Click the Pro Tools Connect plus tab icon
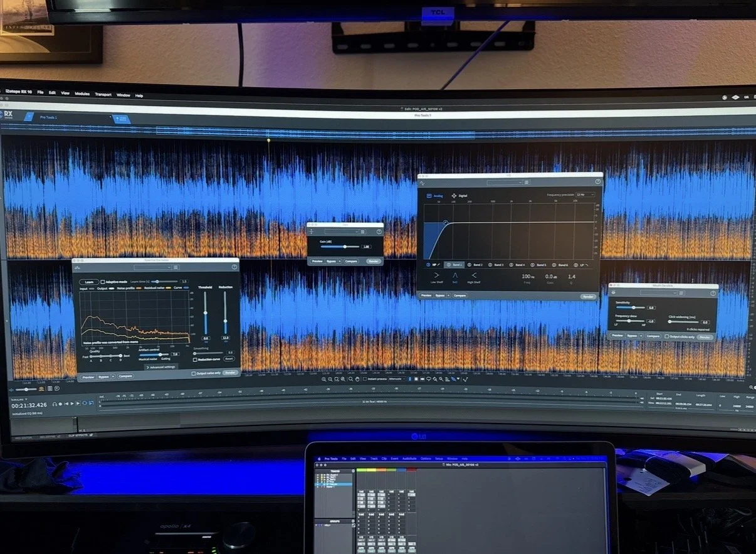 [x=122, y=118]
